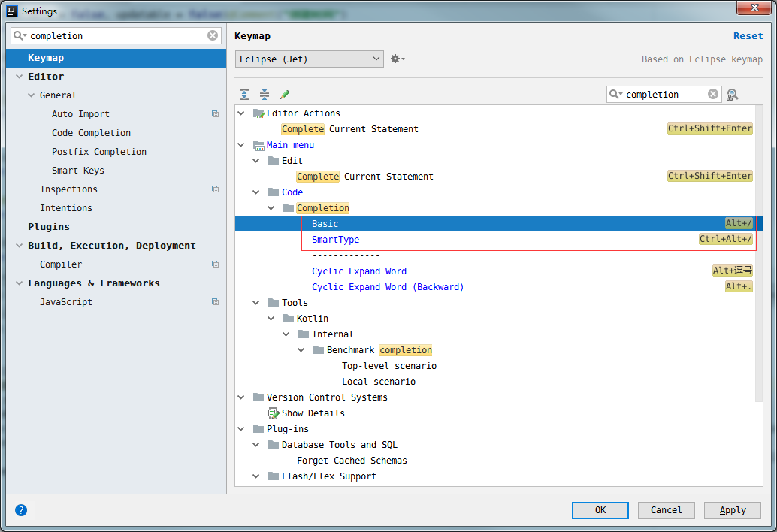
Task: Click the Collapse All icon in keymap toolbar
Action: (x=265, y=94)
